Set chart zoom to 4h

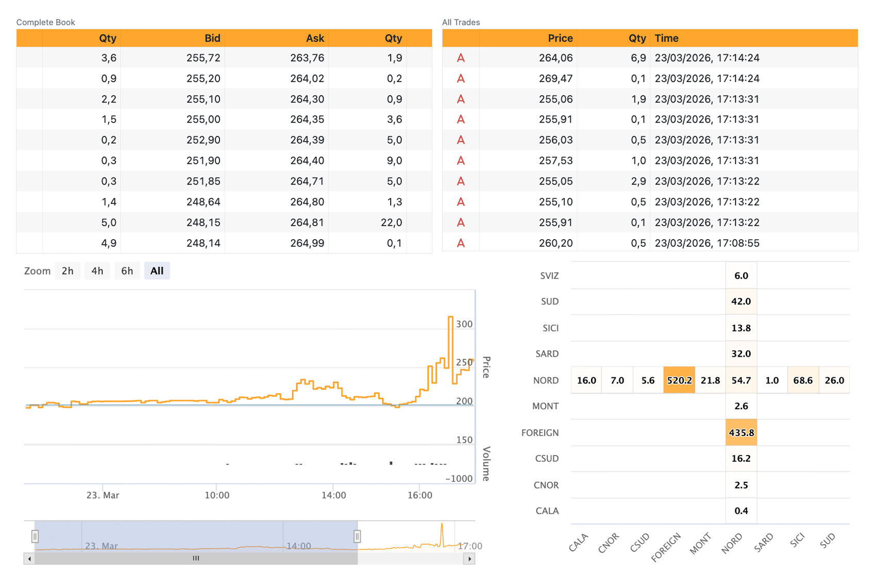[x=97, y=271]
